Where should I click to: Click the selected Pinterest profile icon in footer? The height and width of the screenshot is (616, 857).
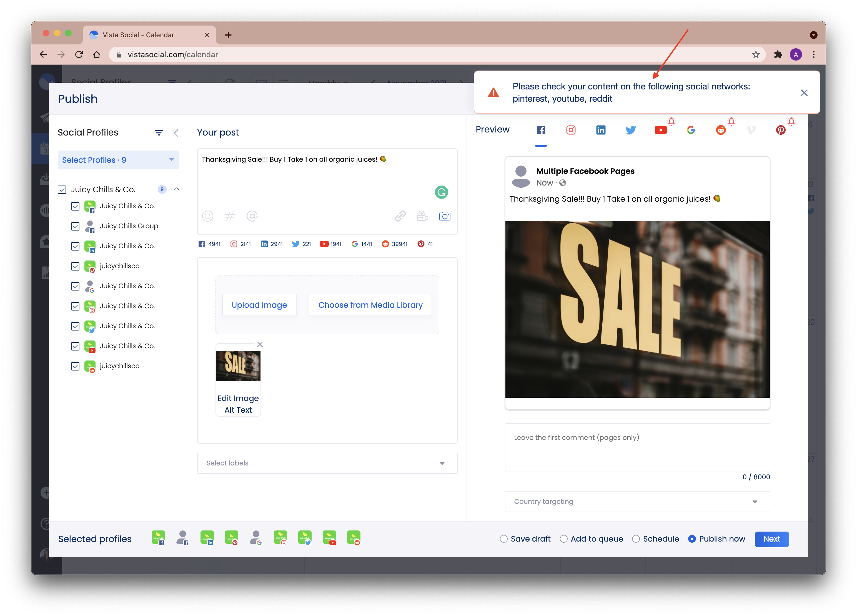point(232,537)
